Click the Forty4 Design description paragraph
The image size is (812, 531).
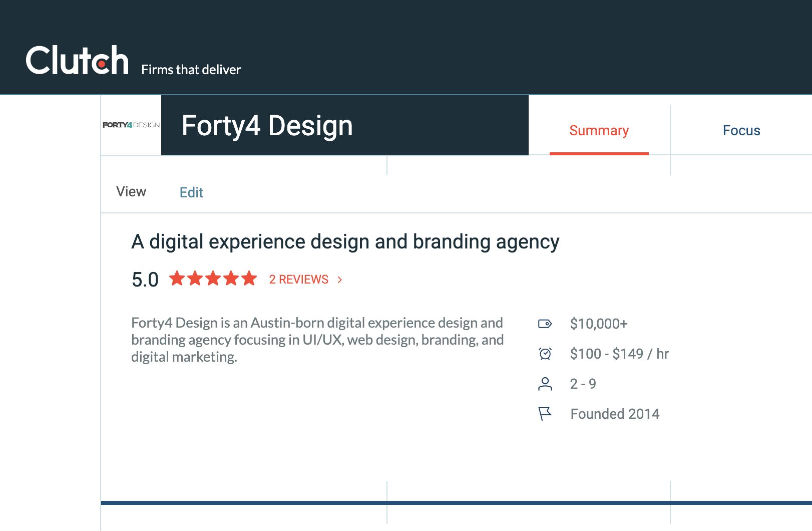click(x=317, y=340)
